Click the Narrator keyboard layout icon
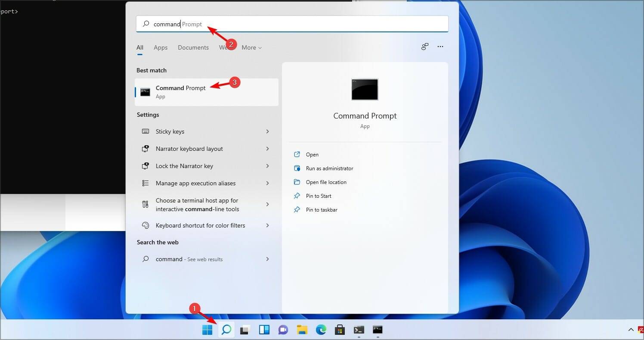This screenshot has width=644, height=340. click(x=146, y=149)
